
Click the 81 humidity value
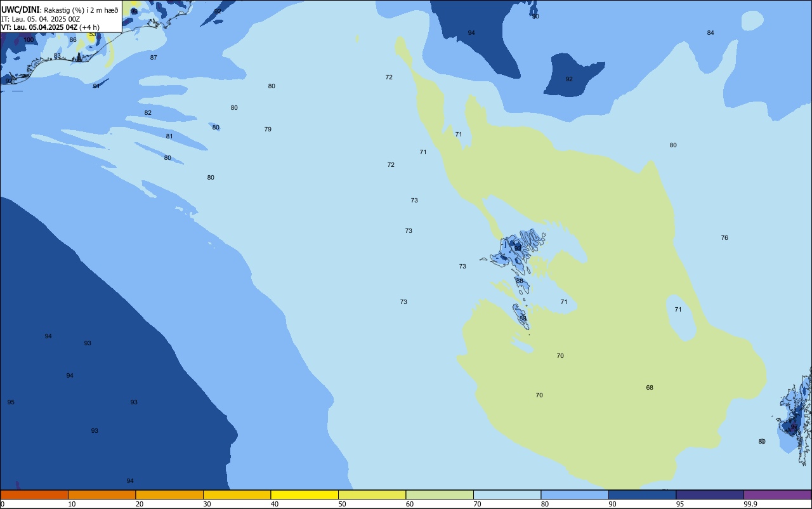[169, 136]
